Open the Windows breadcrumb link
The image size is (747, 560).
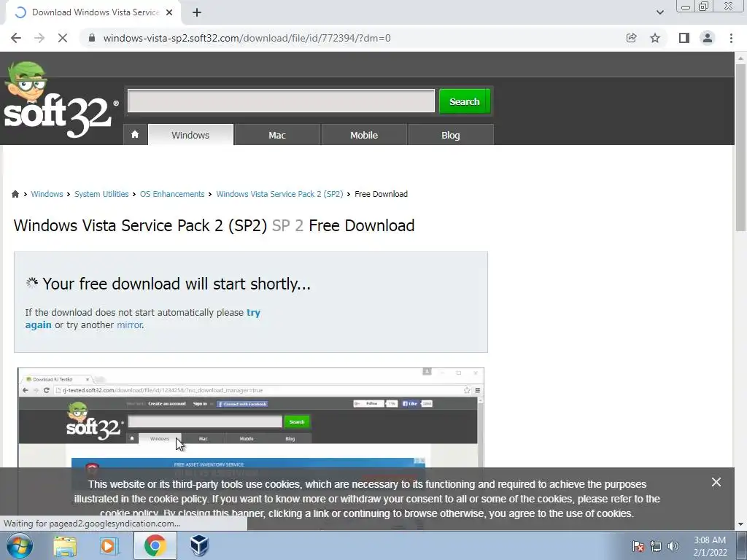pyautogui.click(x=47, y=194)
